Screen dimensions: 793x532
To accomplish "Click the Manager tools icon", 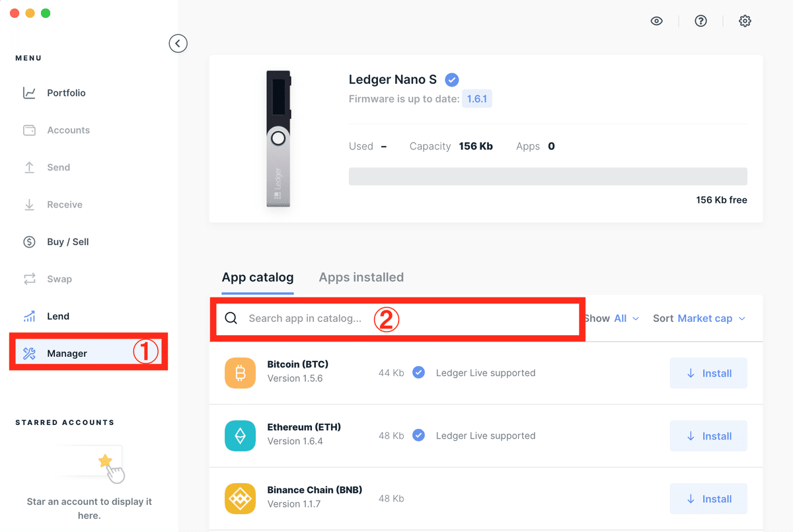I will click(29, 354).
